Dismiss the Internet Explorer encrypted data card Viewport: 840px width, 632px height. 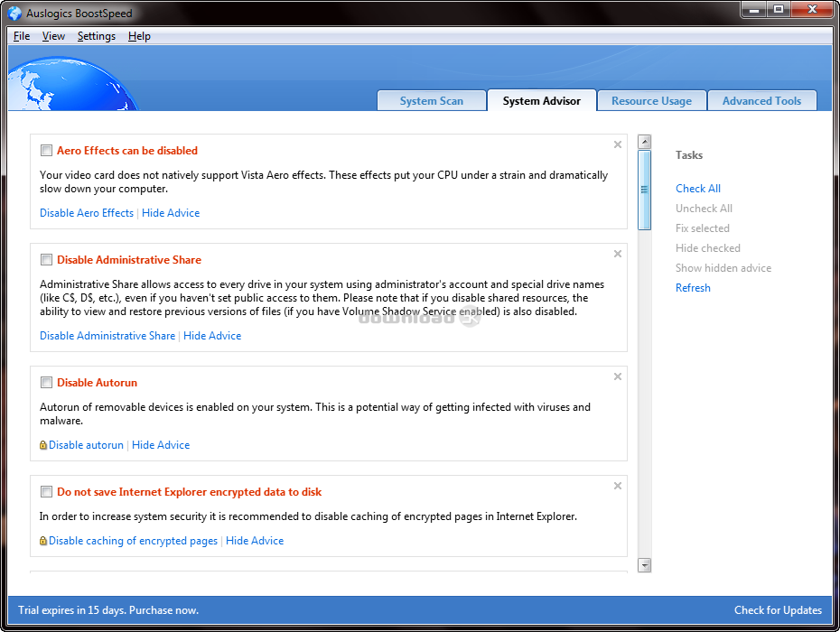(618, 486)
